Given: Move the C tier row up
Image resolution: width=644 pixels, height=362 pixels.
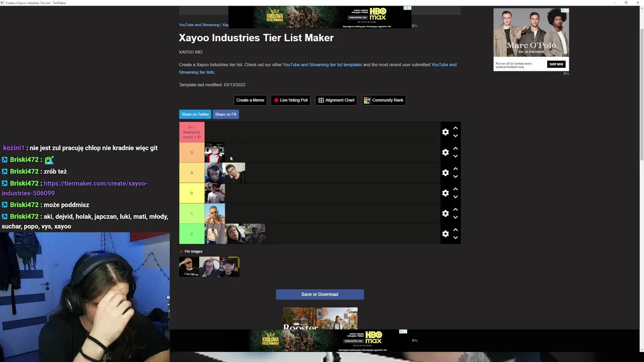Looking at the screenshot, I should (455, 210).
